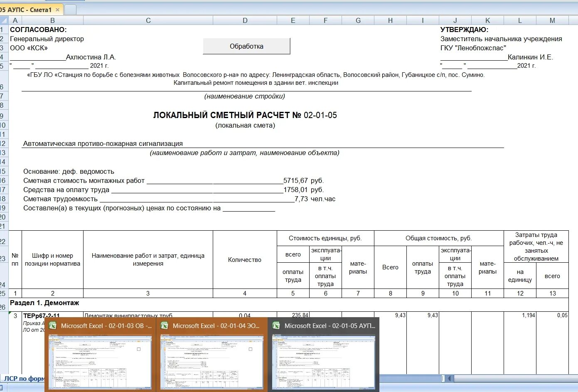Select column C header
Image resolution: width=578 pixels, height=392 pixels.
[x=148, y=20]
